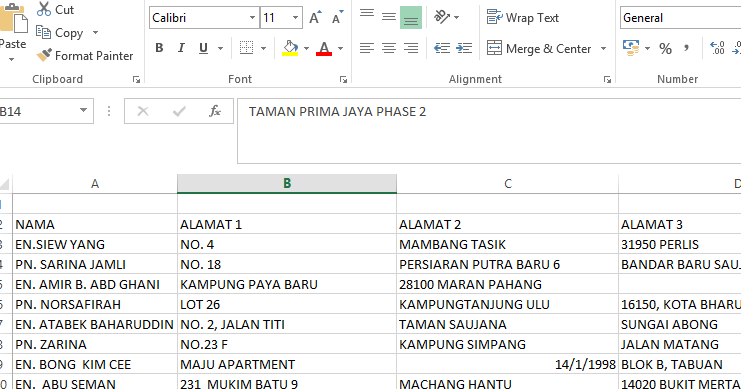This screenshot has width=741, height=389.
Task: Open Underline style dropdown arrow
Action: click(220, 48)
